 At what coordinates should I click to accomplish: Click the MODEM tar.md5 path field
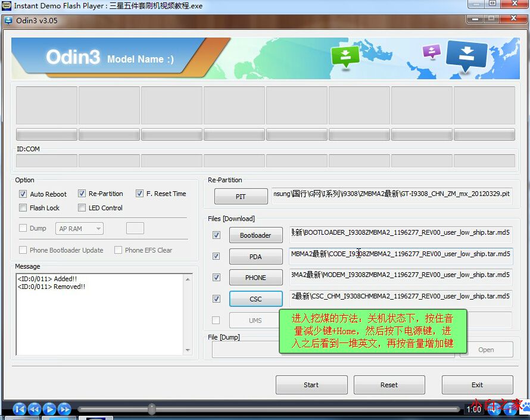401,277
